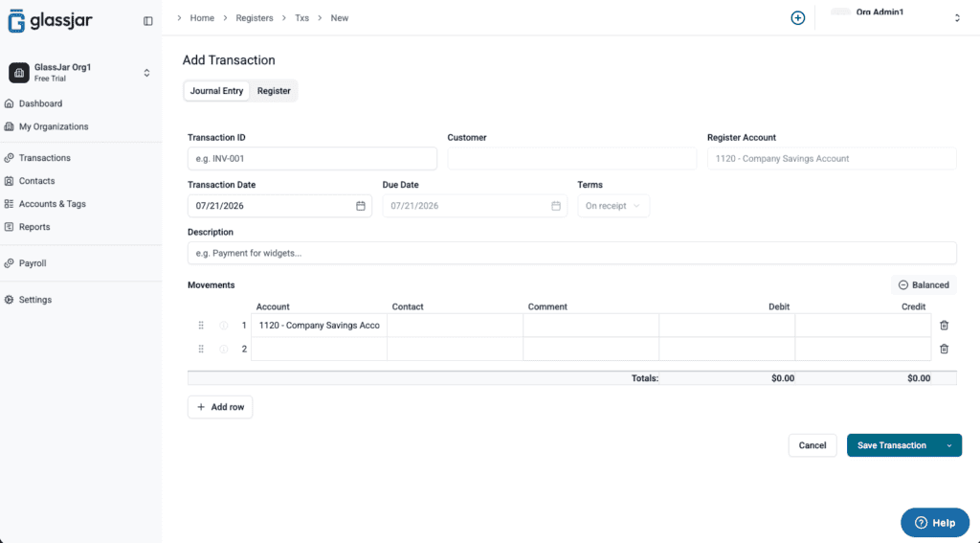Click the row 2 Account cell
Screen dimensions: 980x543
(319, 349)
